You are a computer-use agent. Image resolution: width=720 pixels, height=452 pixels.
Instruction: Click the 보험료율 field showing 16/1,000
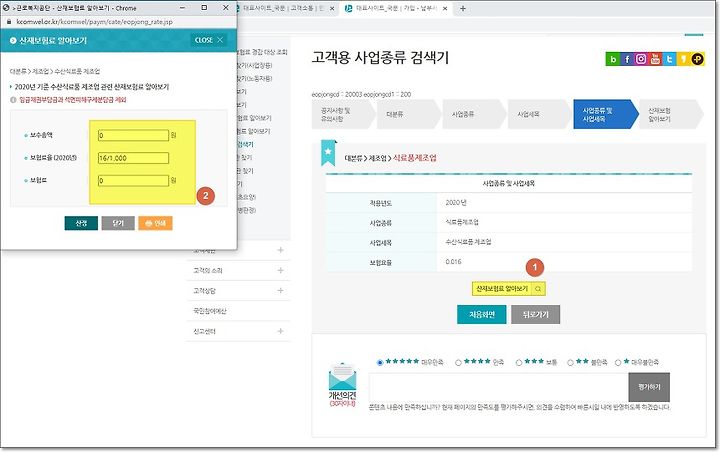[x=133, y=158]
